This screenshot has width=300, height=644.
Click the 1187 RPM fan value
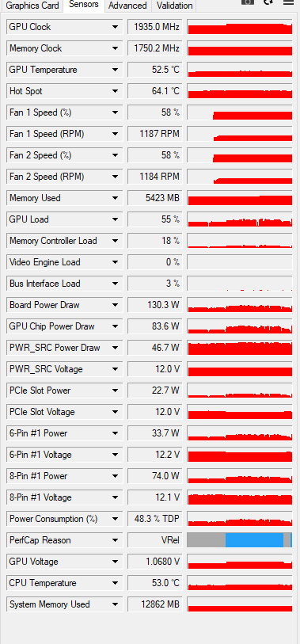tap(154, 134)
